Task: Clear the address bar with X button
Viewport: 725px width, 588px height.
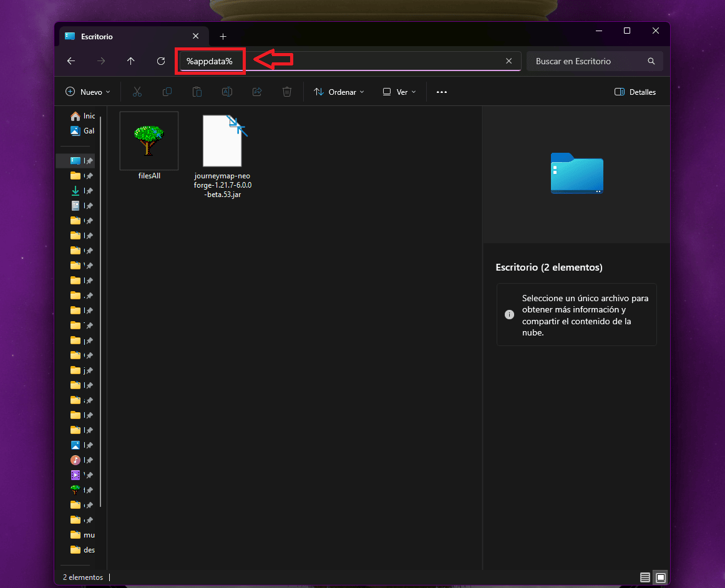Action: point(508,61)
